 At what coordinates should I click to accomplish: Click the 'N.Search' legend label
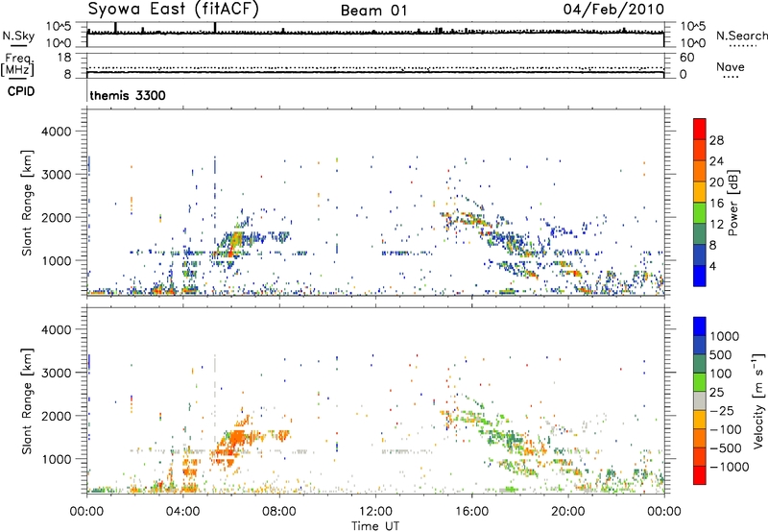coord(742,36)
